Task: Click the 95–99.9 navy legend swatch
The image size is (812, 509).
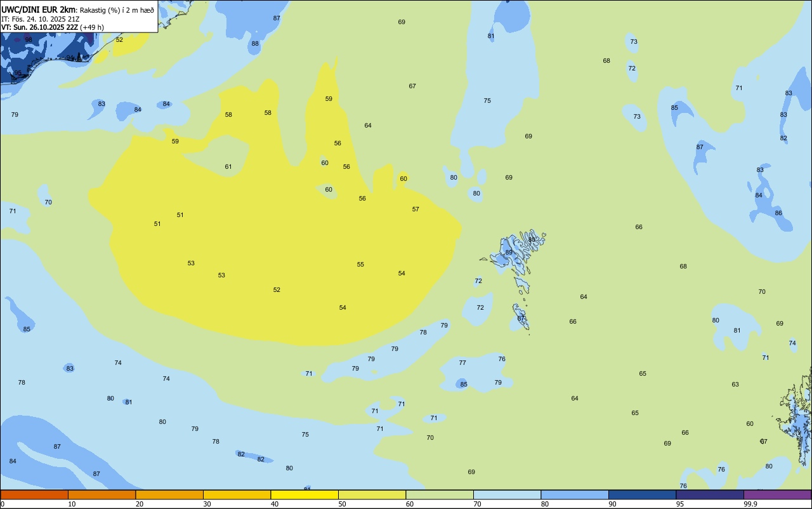Action: pos(710,494)
